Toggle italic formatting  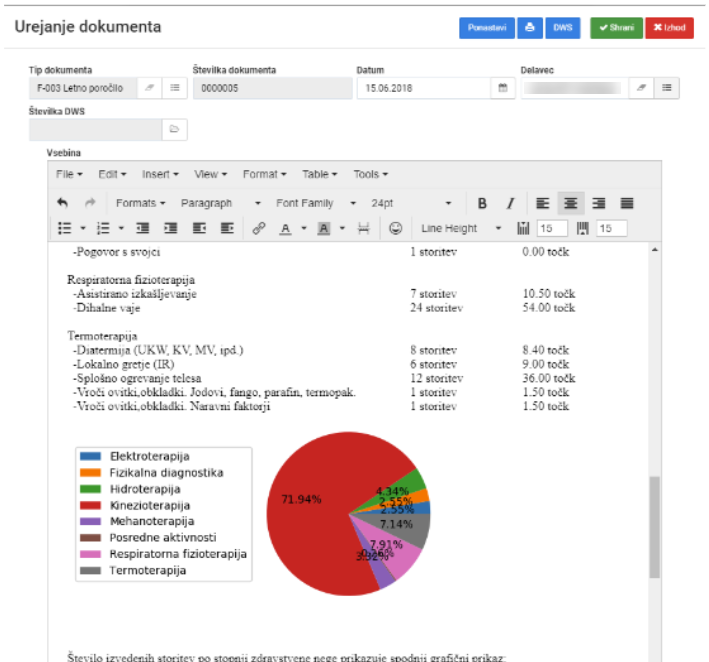[x=510, y=203]
